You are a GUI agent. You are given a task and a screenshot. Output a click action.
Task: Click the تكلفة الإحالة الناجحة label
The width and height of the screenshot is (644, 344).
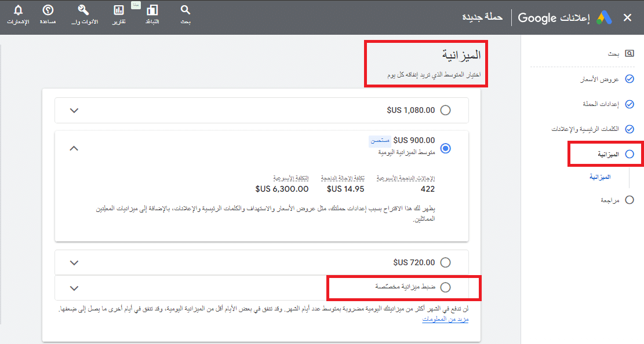pyautogui.click(x=343, y=178)
